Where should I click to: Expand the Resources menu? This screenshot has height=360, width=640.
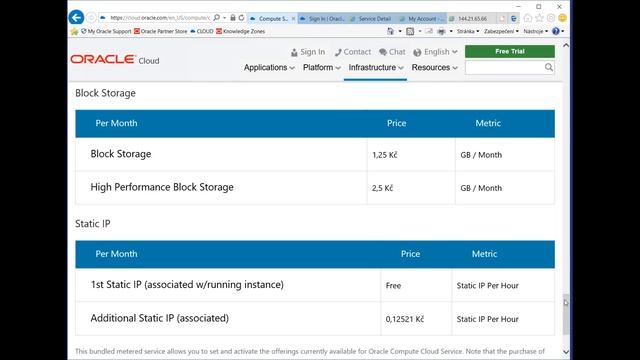434,68
